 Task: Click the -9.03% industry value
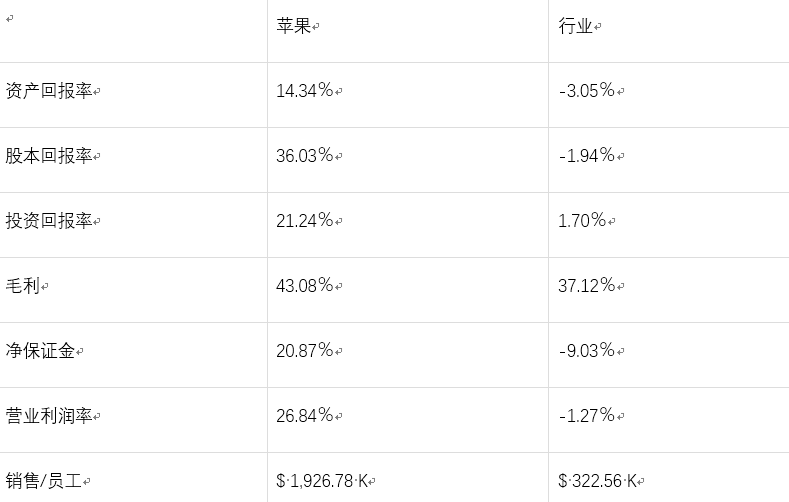[587, 351]
